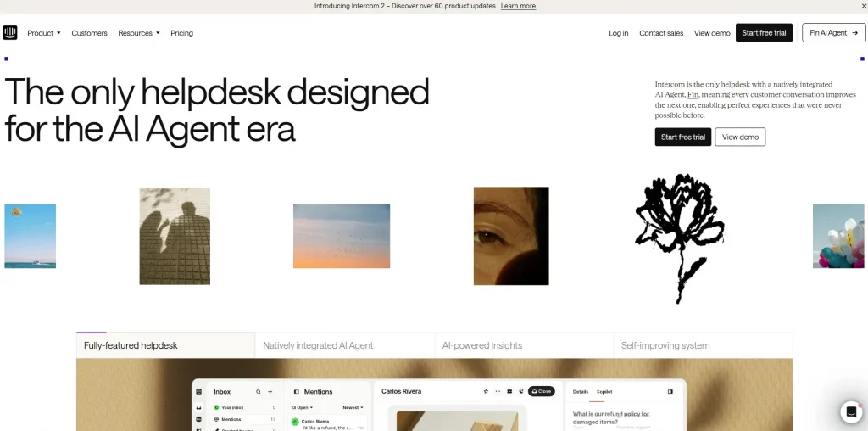Open the Details tab in the mockup
The width and height of the screenshot is (868, 431).
tap(580, 392)
